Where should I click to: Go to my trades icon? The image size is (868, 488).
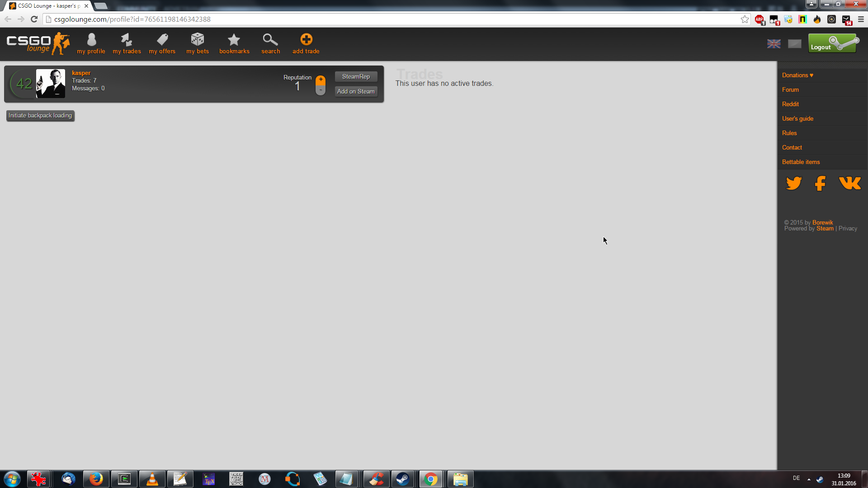click(127, 40)
